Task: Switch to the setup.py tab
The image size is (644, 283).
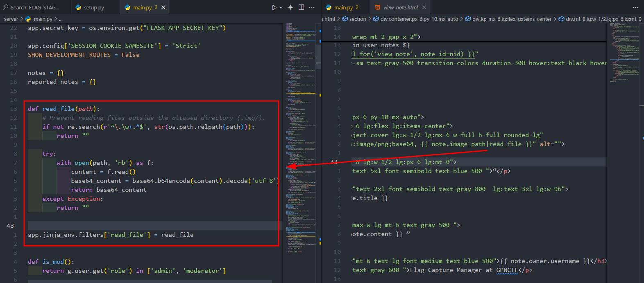Action: tap(94, 7)
